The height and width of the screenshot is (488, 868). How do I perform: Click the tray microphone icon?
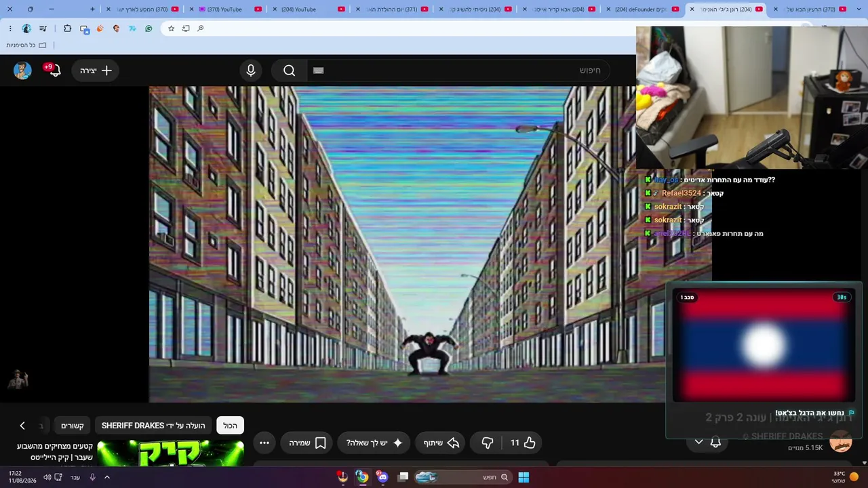pos(92,477)
